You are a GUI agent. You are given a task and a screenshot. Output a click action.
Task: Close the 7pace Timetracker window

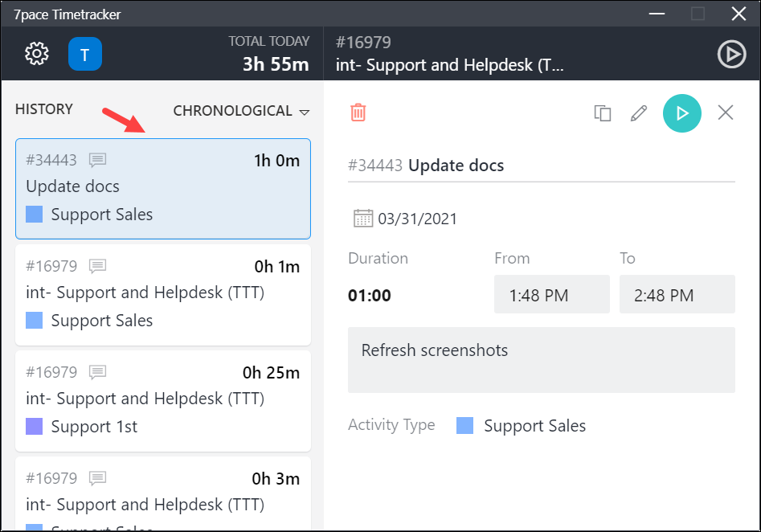click(738, 14)
